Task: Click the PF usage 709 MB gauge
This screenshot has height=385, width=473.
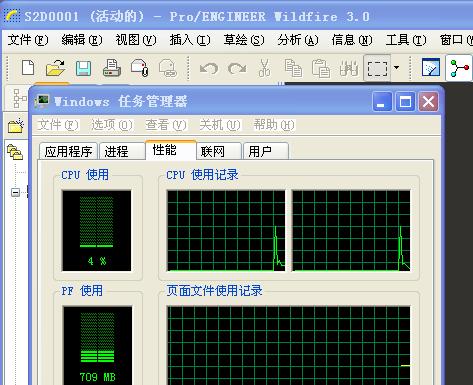Action: (x=97, y=345)
